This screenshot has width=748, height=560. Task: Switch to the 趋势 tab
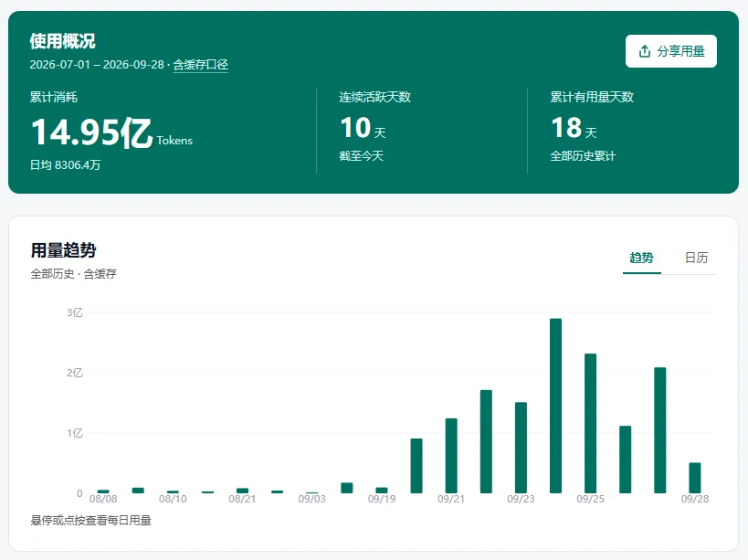point(641,258)
